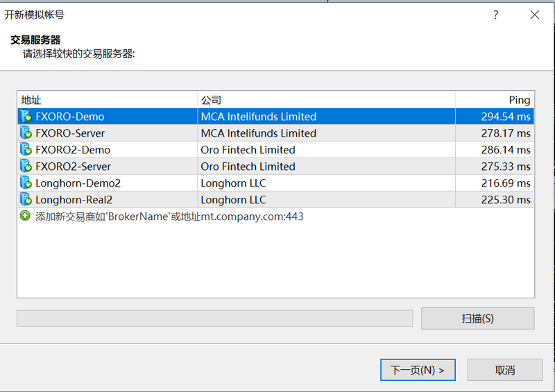Click the server icon beside FXORO2-Server
The height and width of the screenshot is (392, 555).
[x=26, y=166]
